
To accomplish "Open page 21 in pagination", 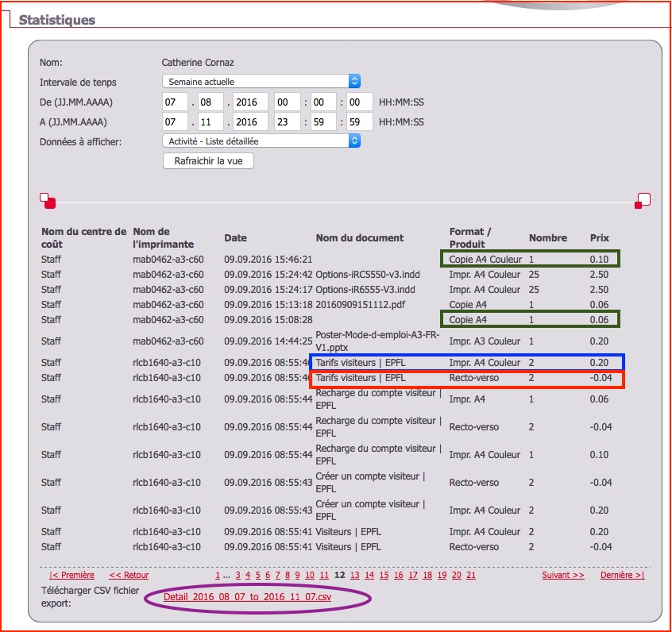I will pos(471,575).
